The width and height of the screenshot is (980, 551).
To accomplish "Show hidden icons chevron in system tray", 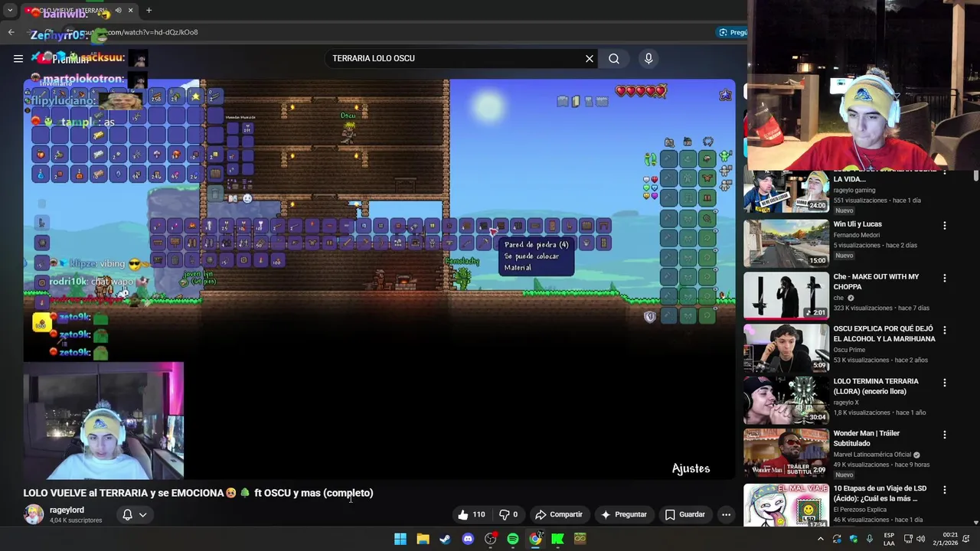I will [820, 539].
